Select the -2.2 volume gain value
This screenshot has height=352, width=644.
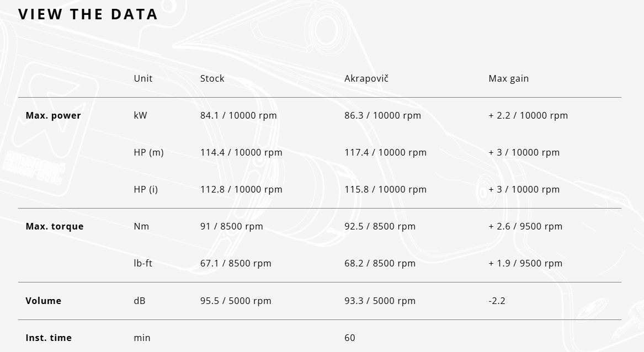click(x=497, y=301)
